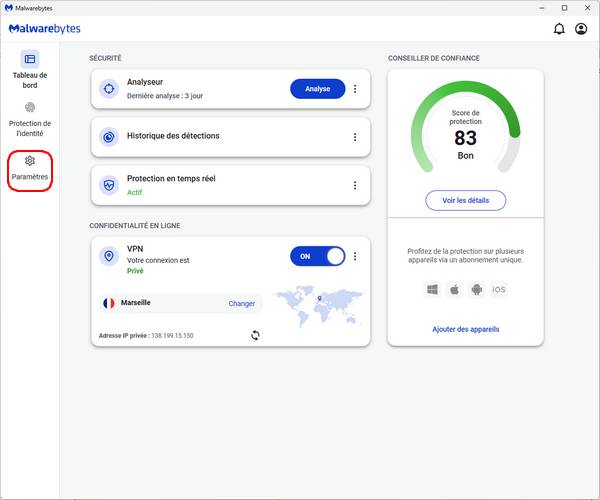Click the Actif status under real-time protection
The height and width of the screenshot is (500, 600).
click(134, 192)
